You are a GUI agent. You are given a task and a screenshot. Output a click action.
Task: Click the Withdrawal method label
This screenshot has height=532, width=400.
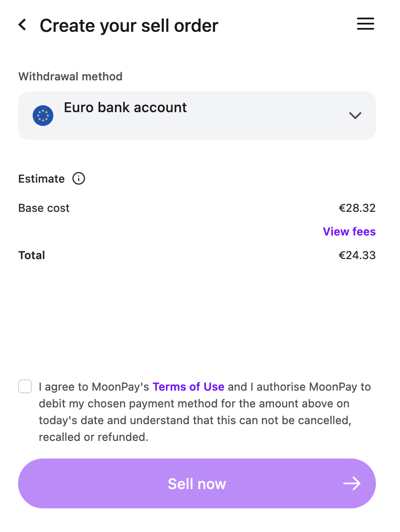pyautogui.click(x=70, y=76)
